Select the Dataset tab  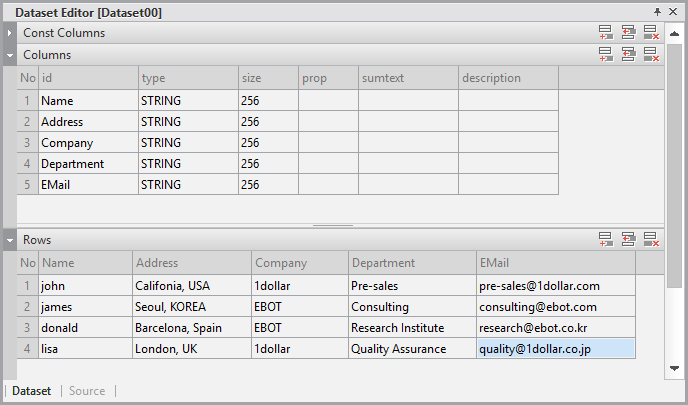[31, 391]
